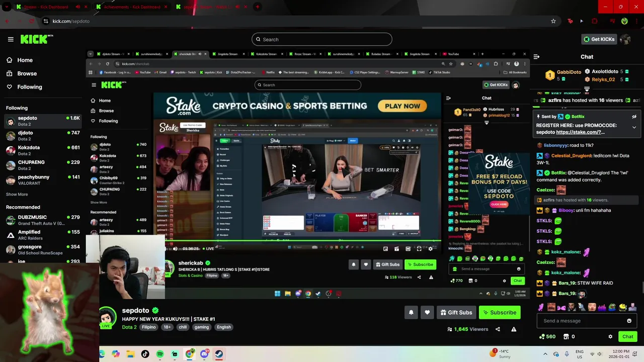Viewport: 644px width, 362px height.
Task: Click the main Subscribe button
Action: [500, 312]
